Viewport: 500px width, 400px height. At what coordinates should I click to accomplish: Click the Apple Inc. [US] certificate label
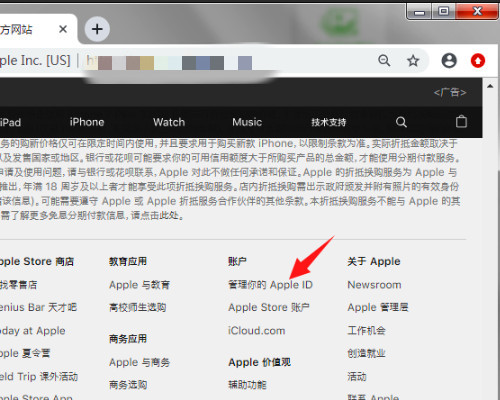[35, 61]
